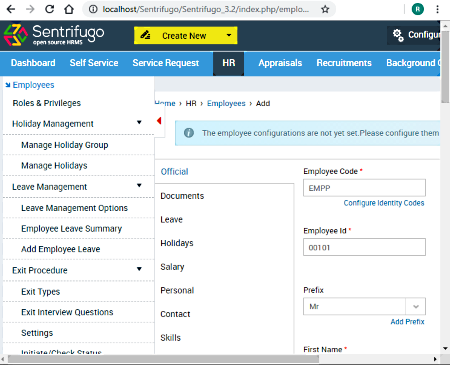The image size is (450, 365).
Task: Collapse sidebar using red arrow handle
Action: [159, 121]
